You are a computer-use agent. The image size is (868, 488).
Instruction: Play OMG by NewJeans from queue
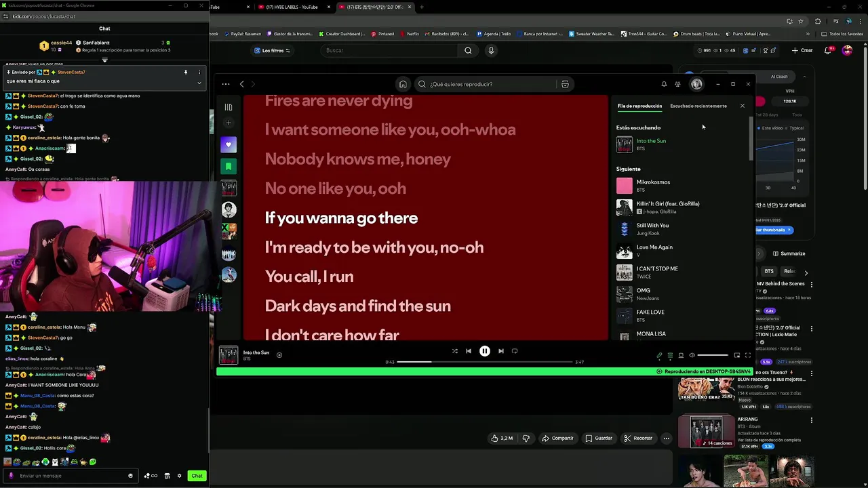pyautogui.click(x=682, y=294)
